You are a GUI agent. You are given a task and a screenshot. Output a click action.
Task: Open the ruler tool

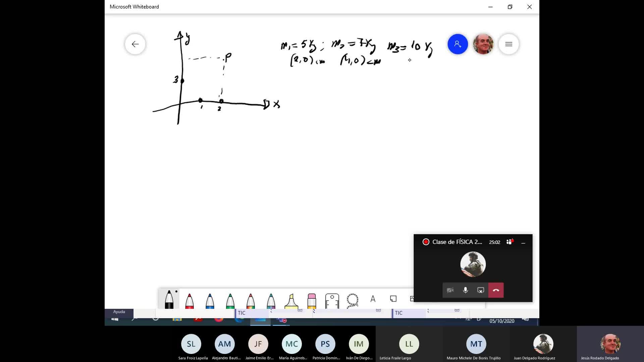[332, 300]
